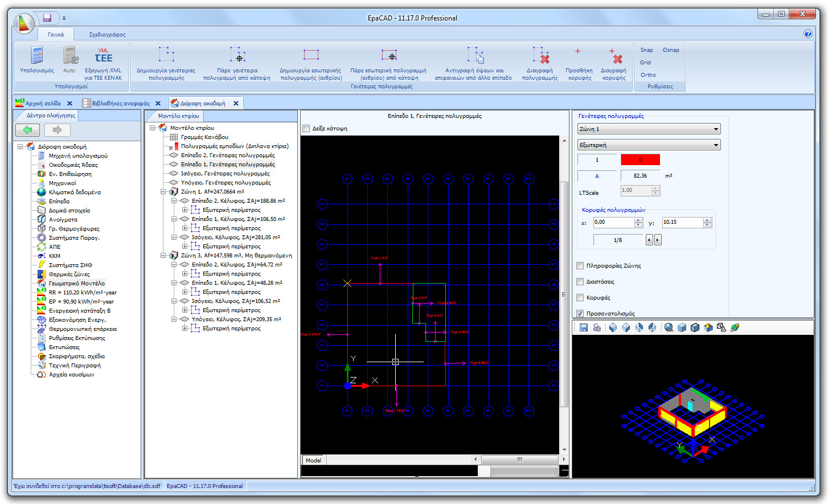
Task: Click the green back arrow in navigation tree
Action: (x=27, y=130)
